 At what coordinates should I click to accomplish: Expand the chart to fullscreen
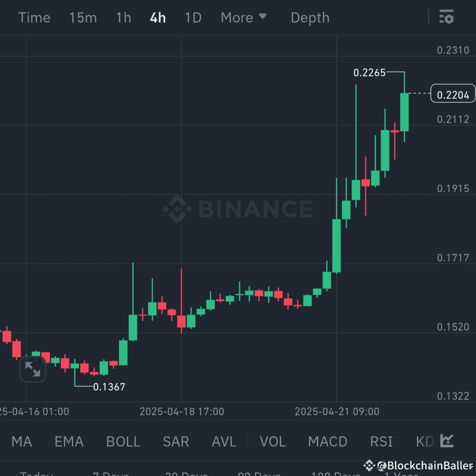(x=33, y=369)
